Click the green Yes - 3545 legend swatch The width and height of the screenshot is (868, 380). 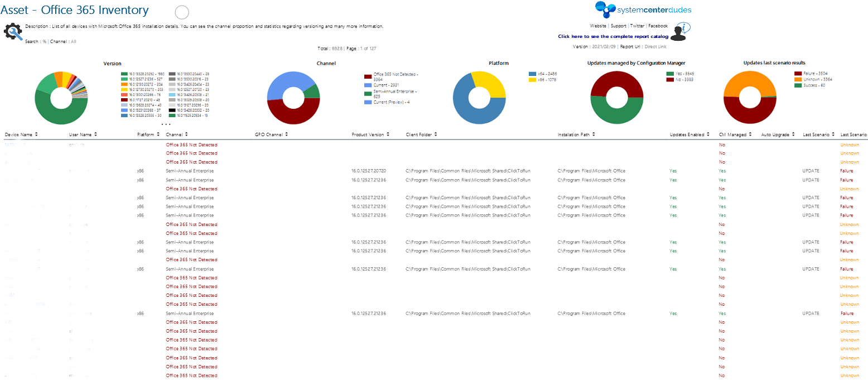coord(670,74)
